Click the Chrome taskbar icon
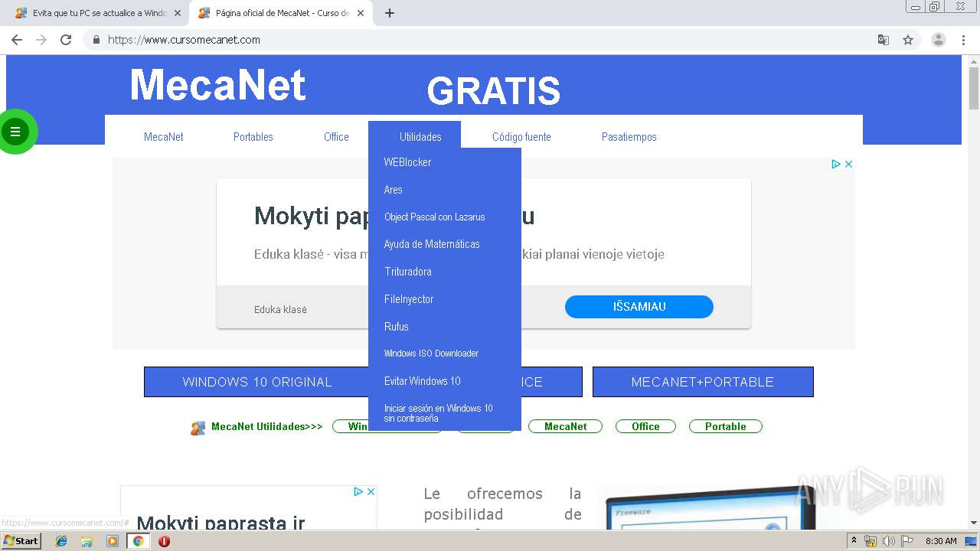Viewport: 980px width, 551px height. tap(139, 541)
